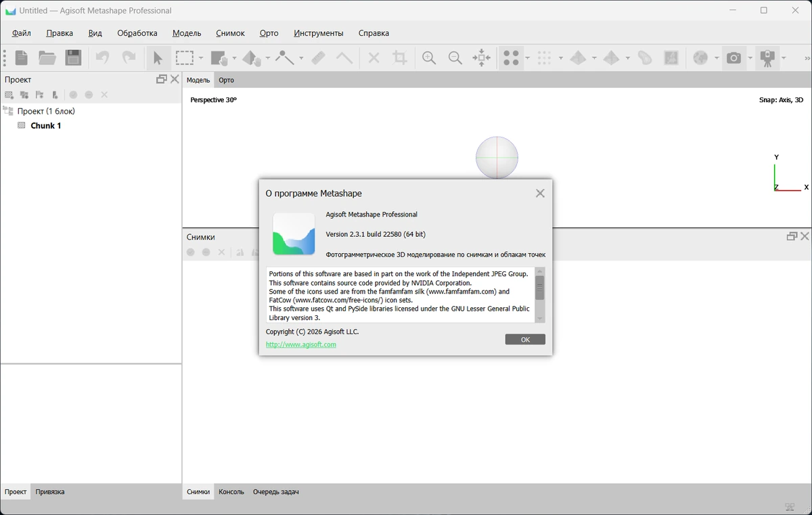Click the license text scrollbar thumb
This screenshot has width=812, height=515.
[x=539, y=288]
